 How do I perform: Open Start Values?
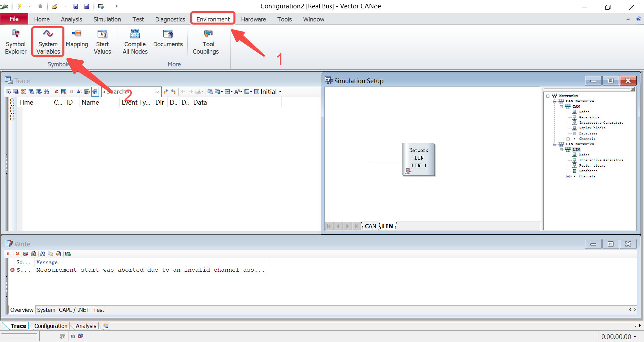click(x=102, y=42)
